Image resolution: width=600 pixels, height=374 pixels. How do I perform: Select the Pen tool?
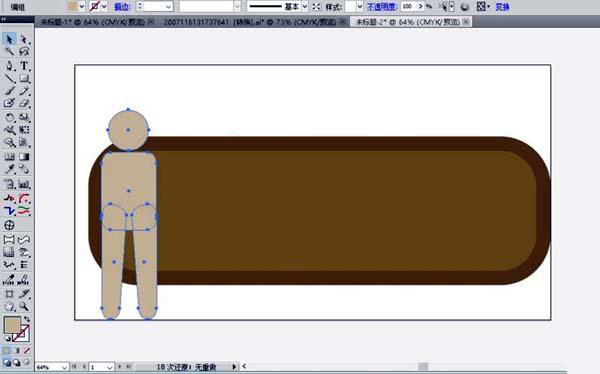pos(9,65)
